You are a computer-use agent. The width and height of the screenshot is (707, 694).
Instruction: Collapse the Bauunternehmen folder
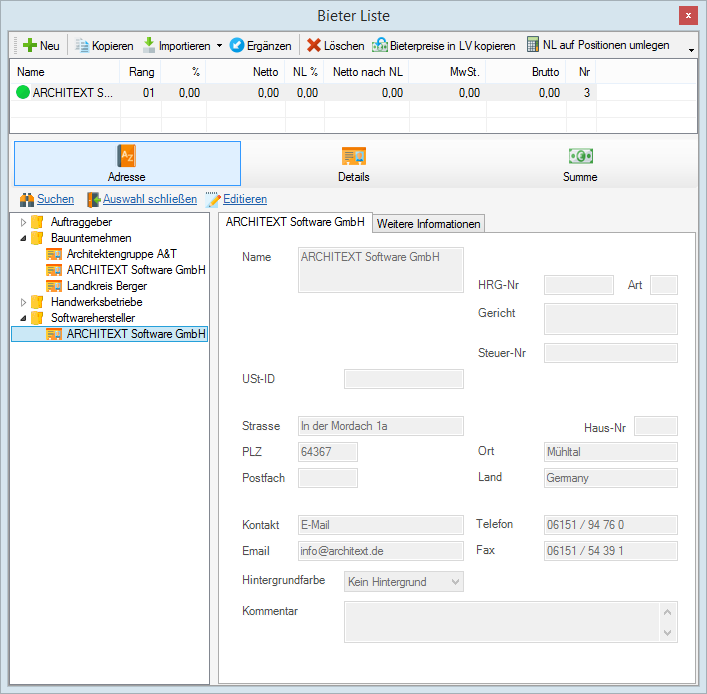(23, 238)
